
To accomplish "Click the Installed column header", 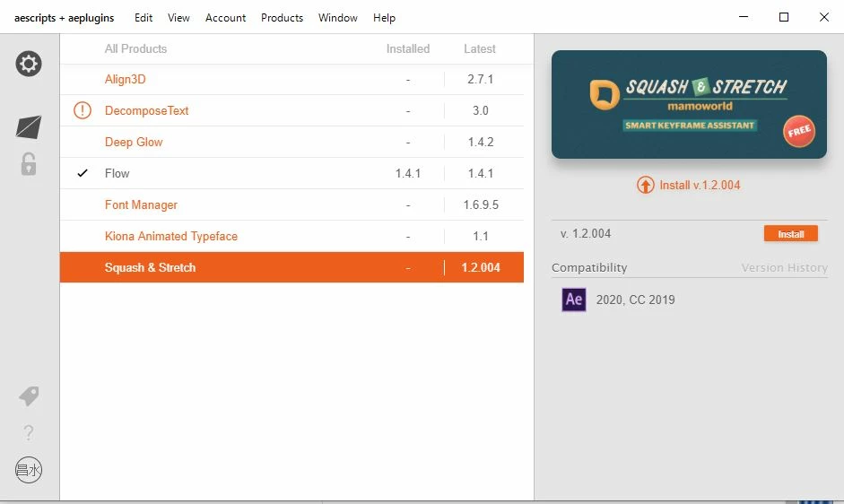I will click(x=408, y=49).
